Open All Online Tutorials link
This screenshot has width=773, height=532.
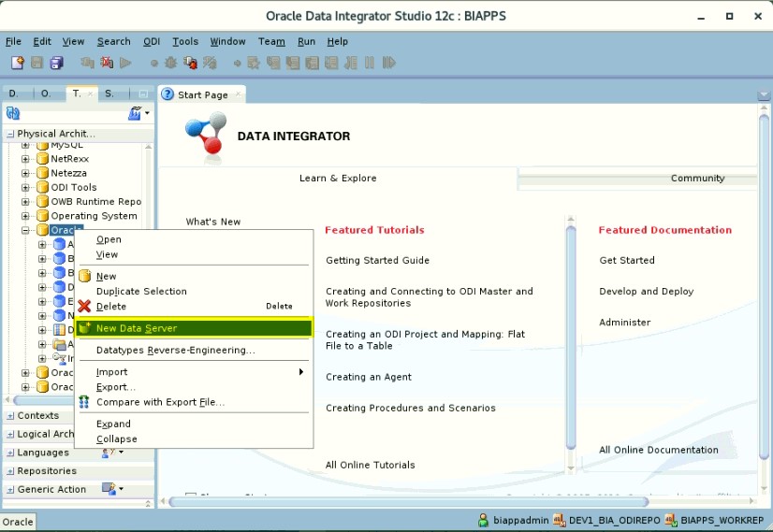coord(370,465)
